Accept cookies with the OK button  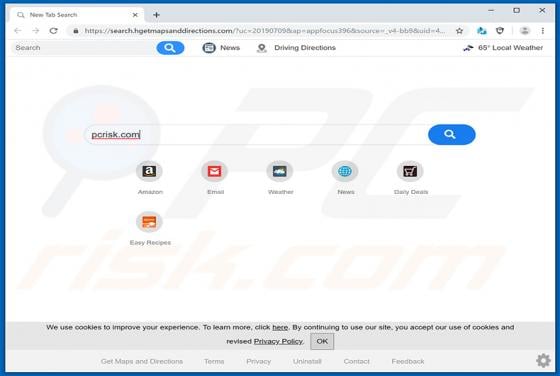[x=322, y=341]
